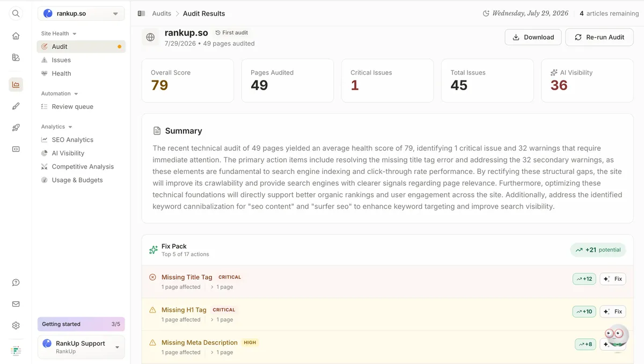Image resolution: width=644 pixels, height=364 pixels.
Task: Expand the Missing H1 Tag 1 page link
Action: click(222, 319)
